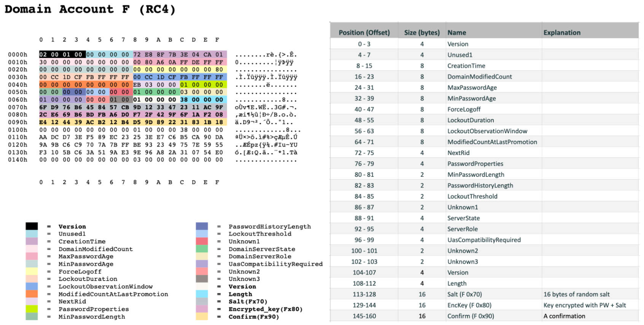Click the PasswordHistoryLength legend swatch
644x325 pixels.
point(202,226)
